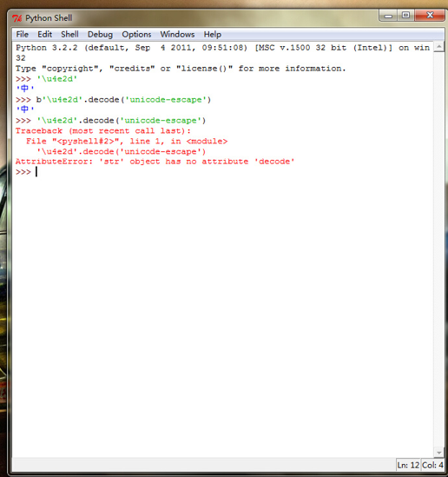The height and width of the screenshot is (477, 448).
Task: Open the Shell menu
Action: click(69, 35)
